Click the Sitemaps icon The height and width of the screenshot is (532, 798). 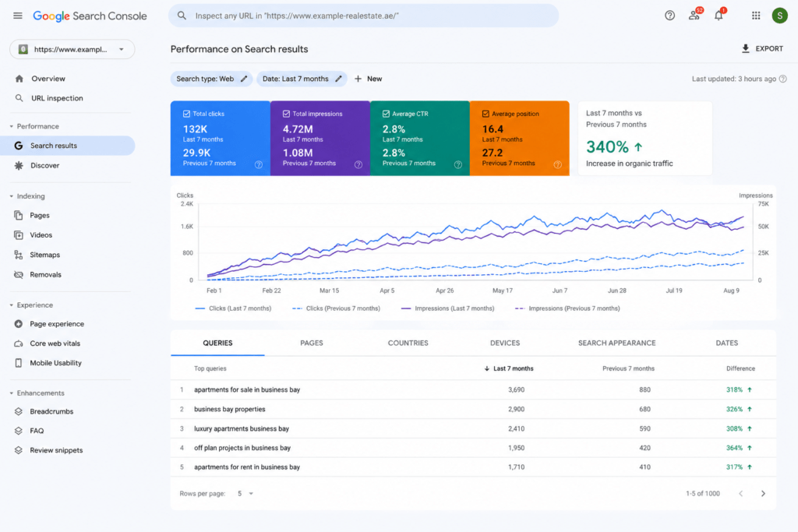19,255
